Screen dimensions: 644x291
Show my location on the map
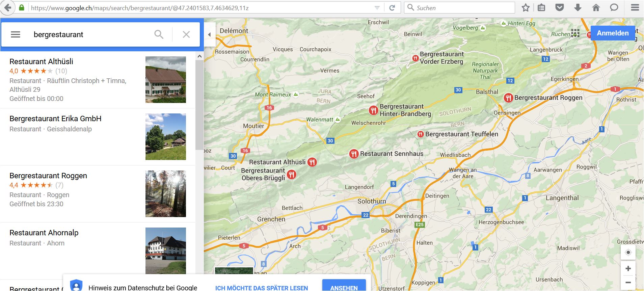point(628,253)
